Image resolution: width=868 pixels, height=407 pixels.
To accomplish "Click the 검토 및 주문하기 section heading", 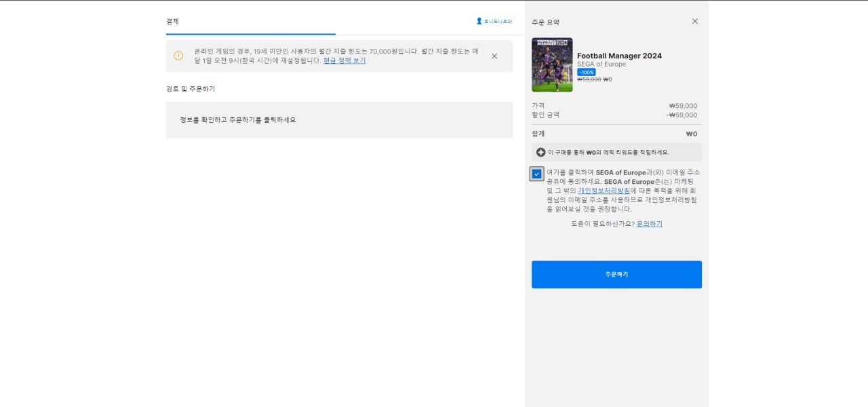I will click(191, 89).
